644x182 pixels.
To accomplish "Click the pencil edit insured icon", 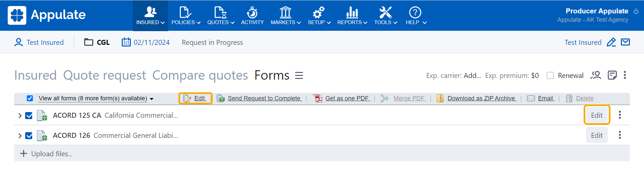I will click(x=611, y=42).
